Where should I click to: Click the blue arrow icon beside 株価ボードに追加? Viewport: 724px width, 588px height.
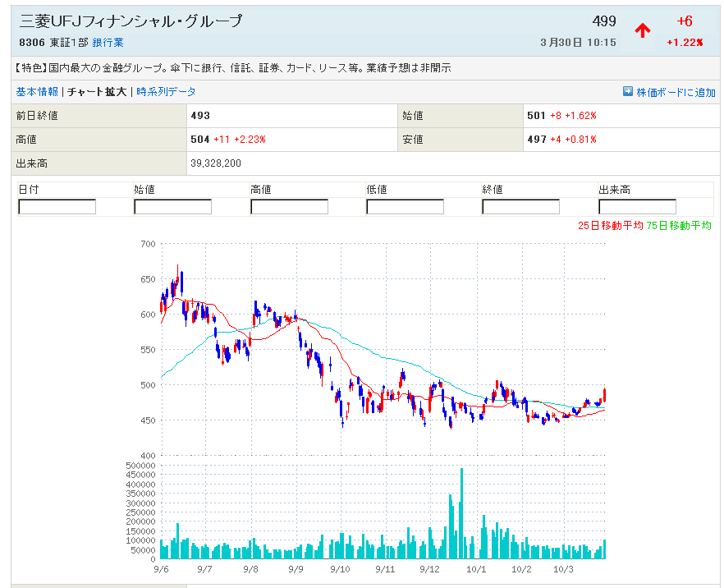(627, 91)
